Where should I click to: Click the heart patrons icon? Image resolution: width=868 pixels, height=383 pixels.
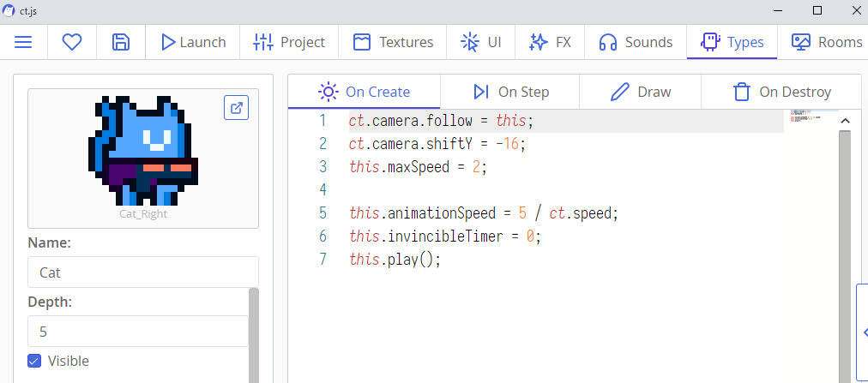point(72,42)
